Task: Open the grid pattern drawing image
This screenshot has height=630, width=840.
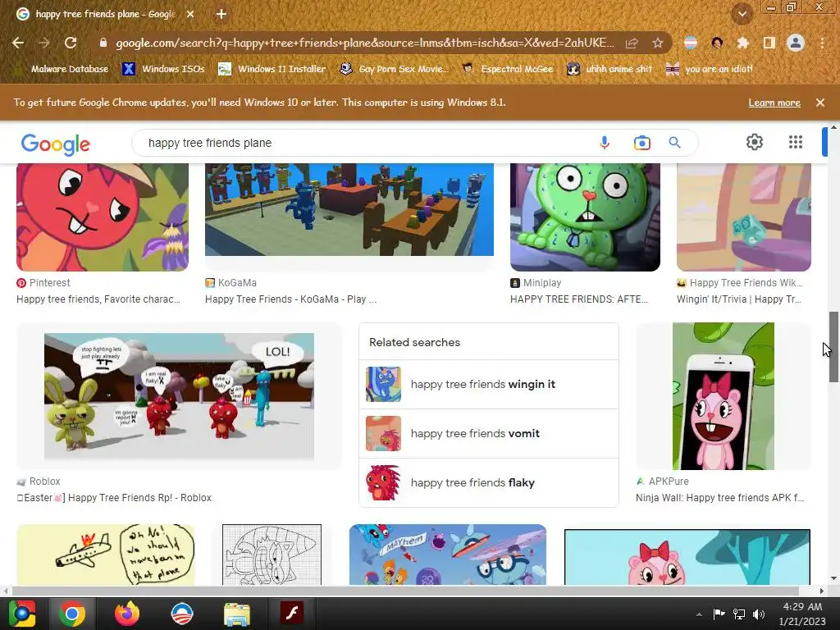Action: (x=272, y=555)
